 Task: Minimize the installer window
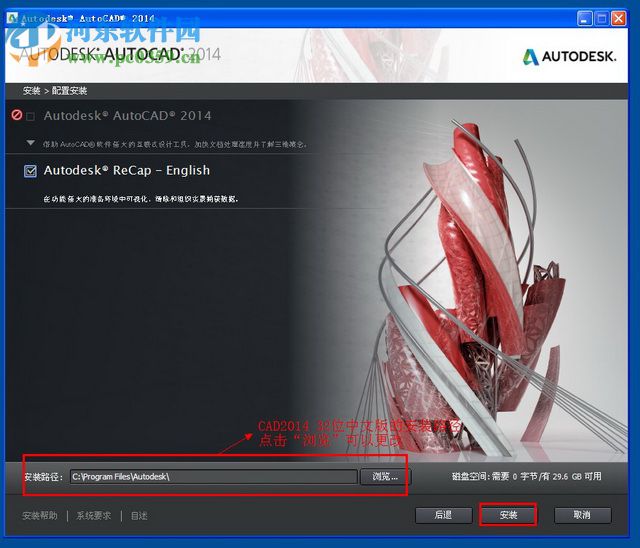584,19
